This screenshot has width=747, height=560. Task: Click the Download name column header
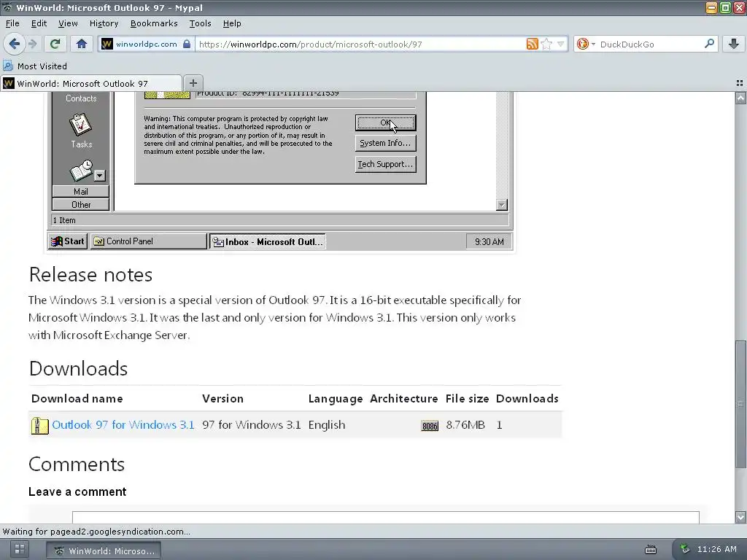(77, 399)
